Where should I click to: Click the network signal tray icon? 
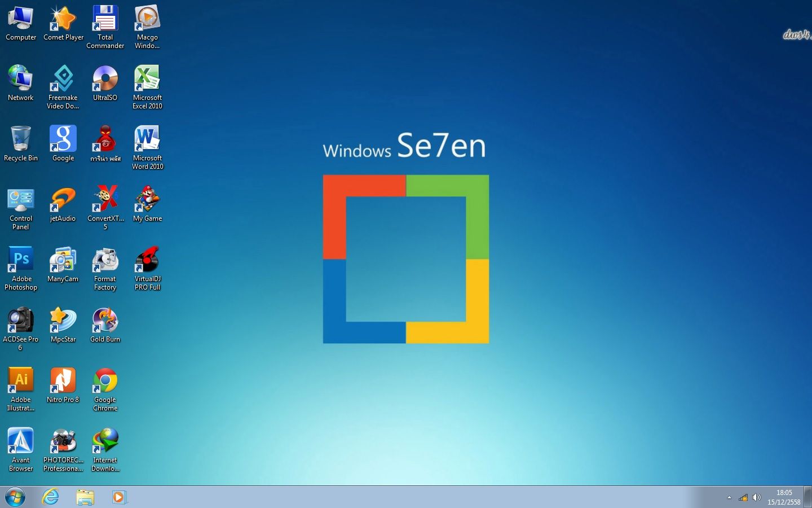(x=743, y=497)
